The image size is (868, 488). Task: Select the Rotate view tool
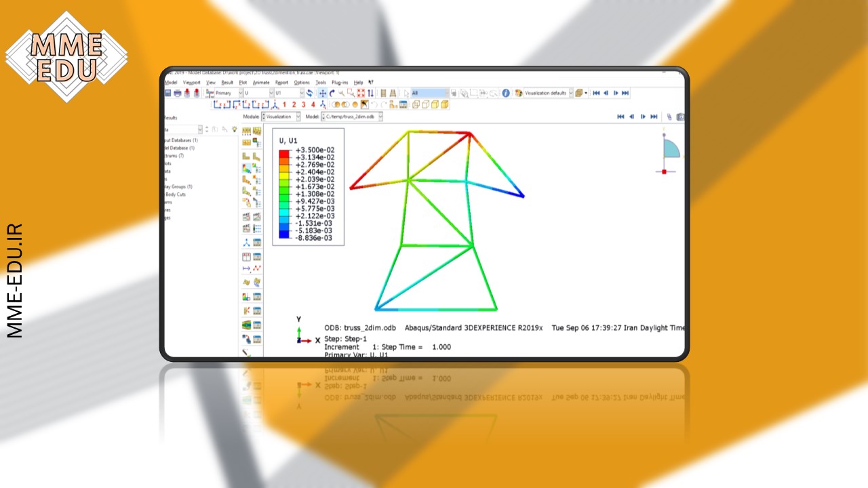pos(332,93)
